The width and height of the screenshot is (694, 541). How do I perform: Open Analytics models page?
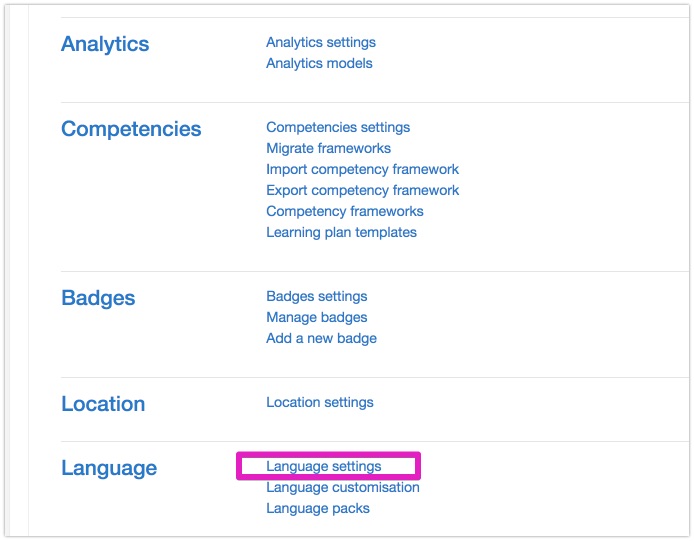click(x=319, y=63)
